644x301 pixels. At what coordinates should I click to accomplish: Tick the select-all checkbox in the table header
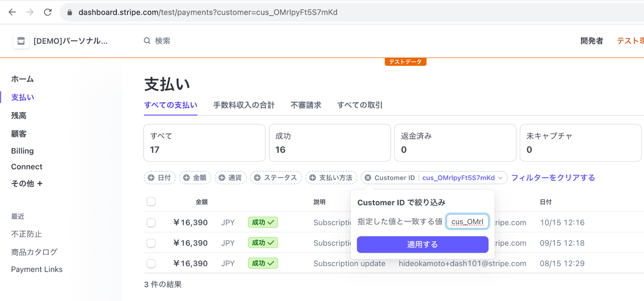coord(151,202)
